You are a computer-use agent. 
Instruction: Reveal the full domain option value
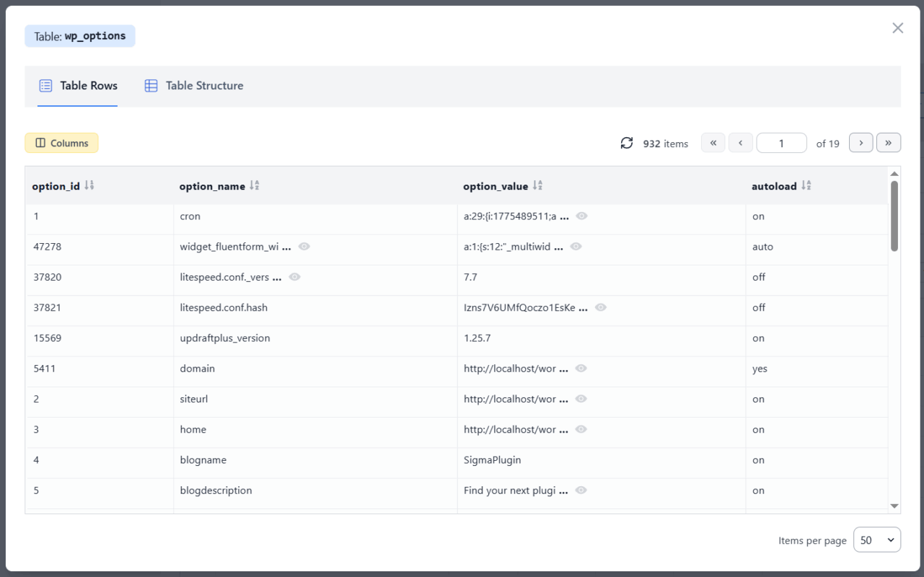[581, 369]
